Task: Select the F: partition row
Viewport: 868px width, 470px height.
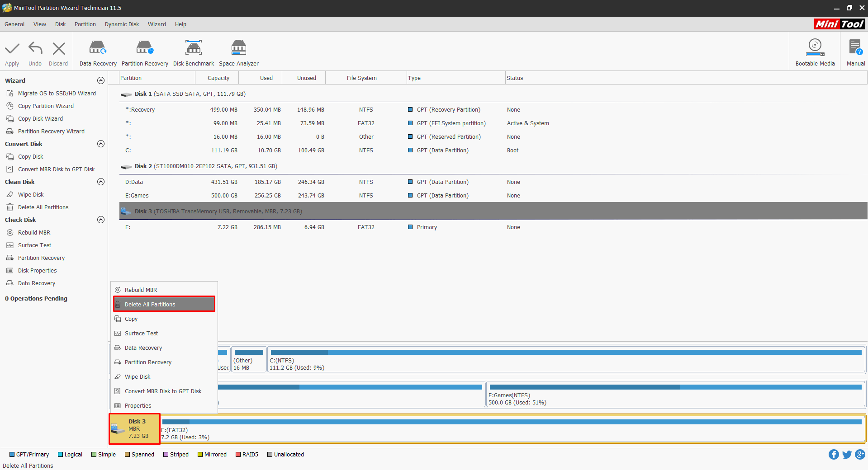Action: 493,227
